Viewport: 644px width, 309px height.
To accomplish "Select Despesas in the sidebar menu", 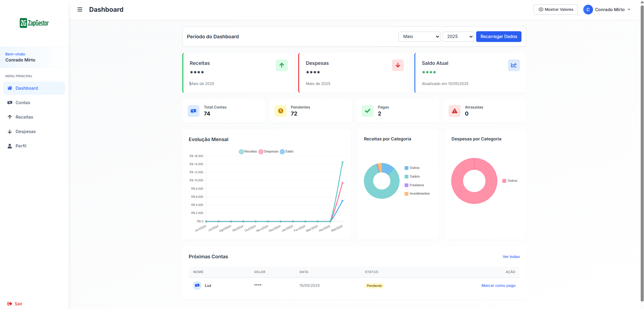I will click(x=25, y=131).
